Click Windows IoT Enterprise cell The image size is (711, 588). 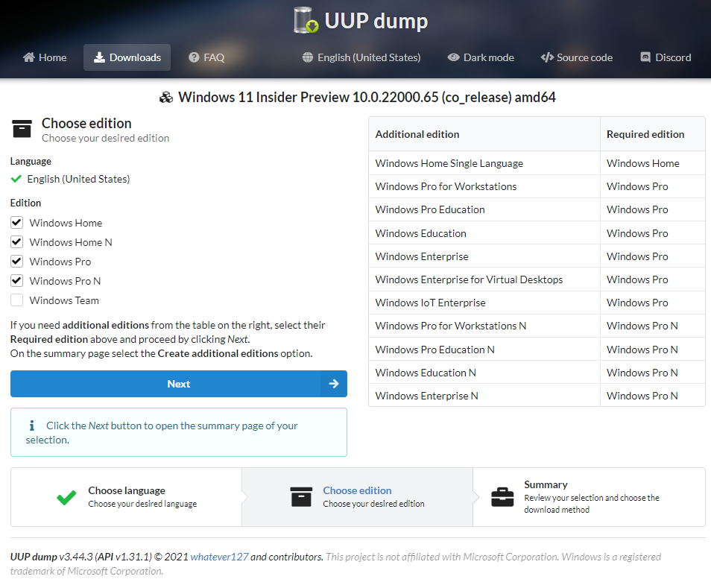tap(484, 303)
